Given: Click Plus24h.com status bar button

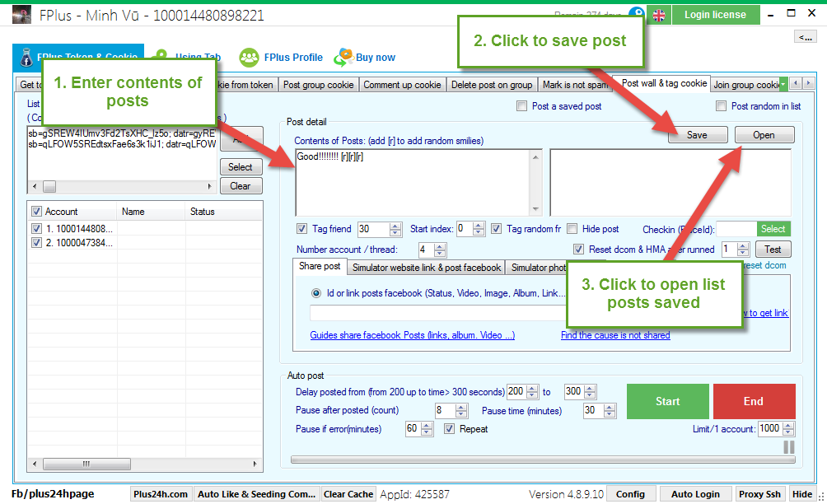Looking at the screenshot, I should (161, 494).
